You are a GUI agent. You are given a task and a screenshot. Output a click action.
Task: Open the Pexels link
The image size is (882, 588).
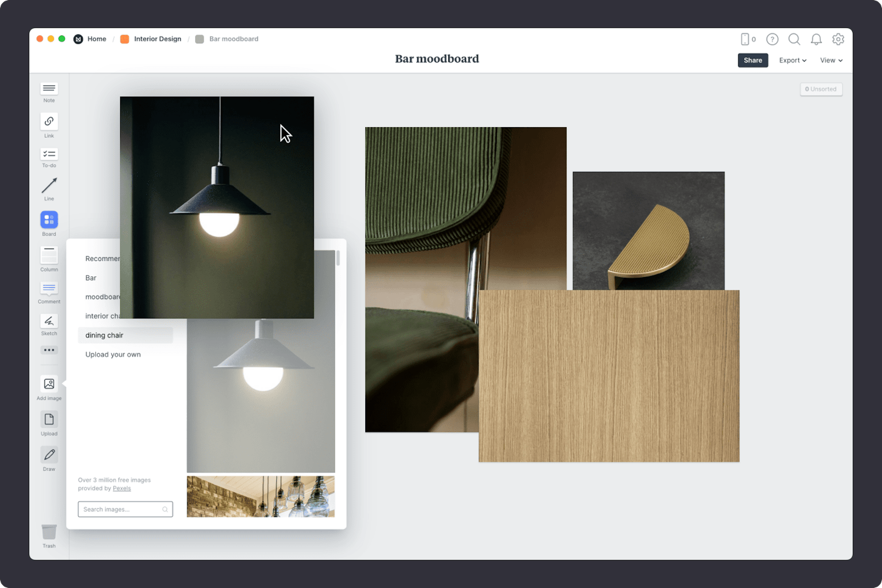tap(122, 488)
